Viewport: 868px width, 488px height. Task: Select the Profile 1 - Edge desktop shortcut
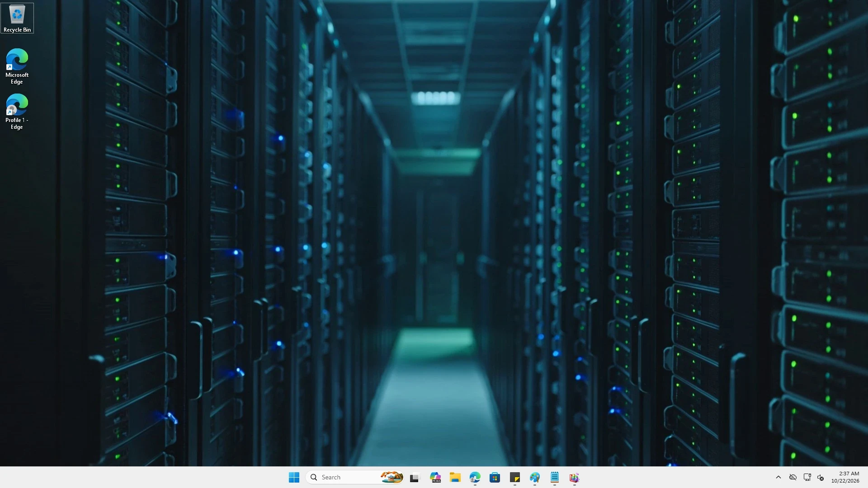pyautogui.click(x=17, y=112)
